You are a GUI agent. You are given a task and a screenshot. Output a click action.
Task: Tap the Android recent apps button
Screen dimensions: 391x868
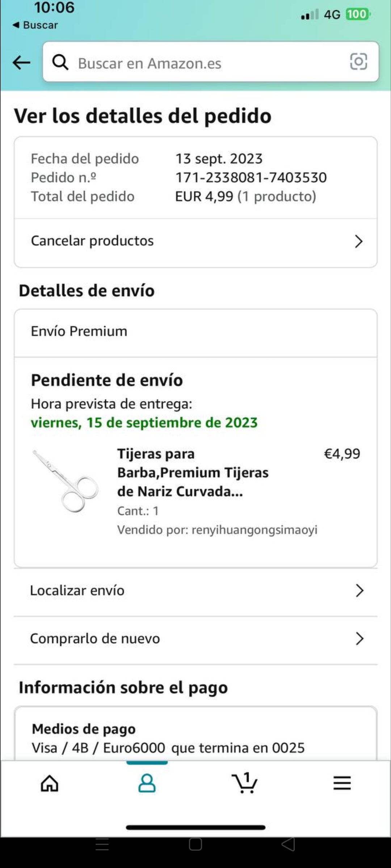pos(102,844)
